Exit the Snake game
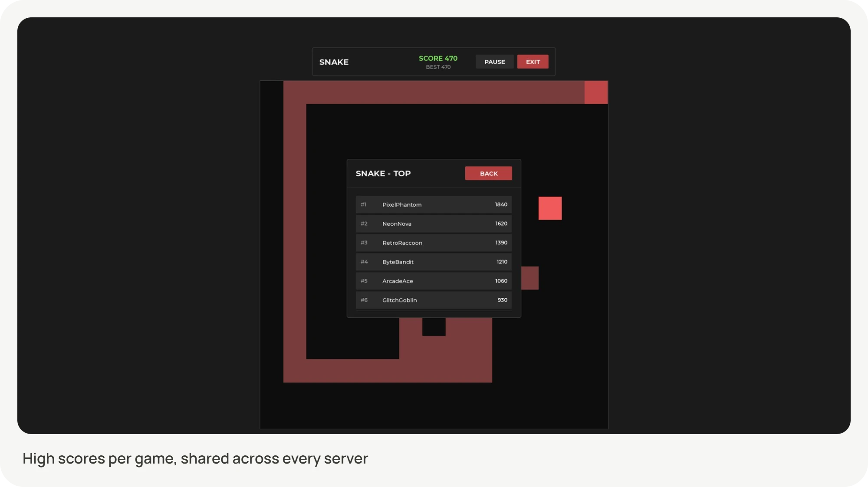 533,62
